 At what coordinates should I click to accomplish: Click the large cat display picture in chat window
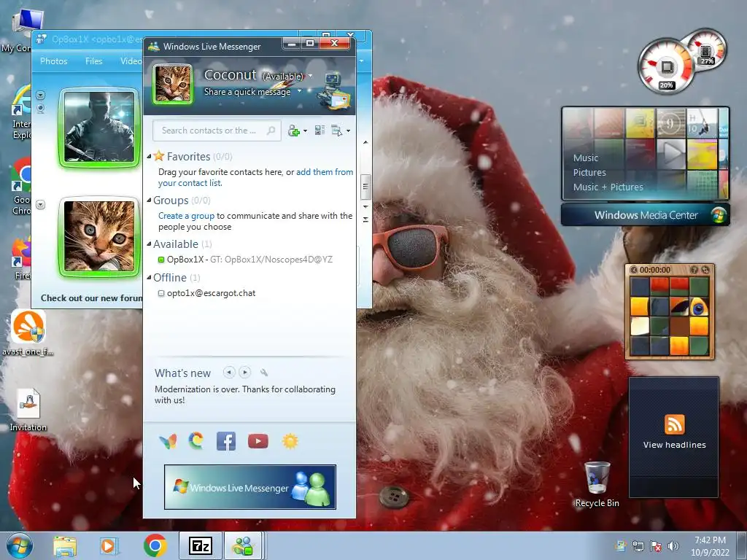[99, 237]
